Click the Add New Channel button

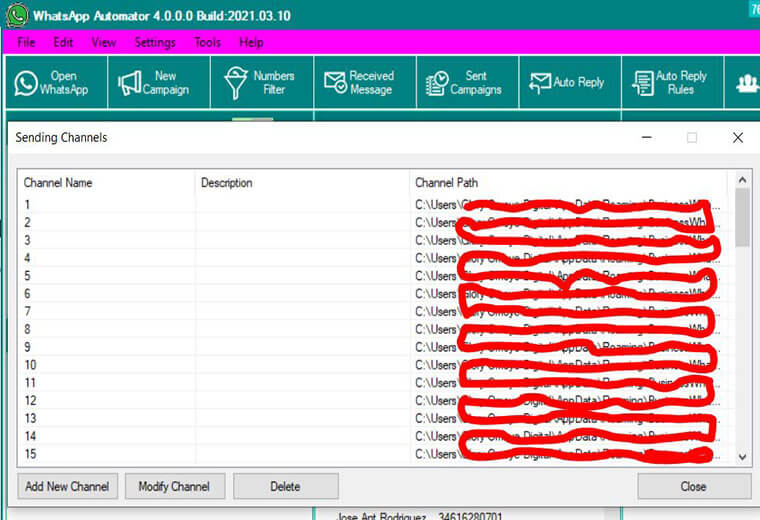pyautogui.click(x=67, y=486)
